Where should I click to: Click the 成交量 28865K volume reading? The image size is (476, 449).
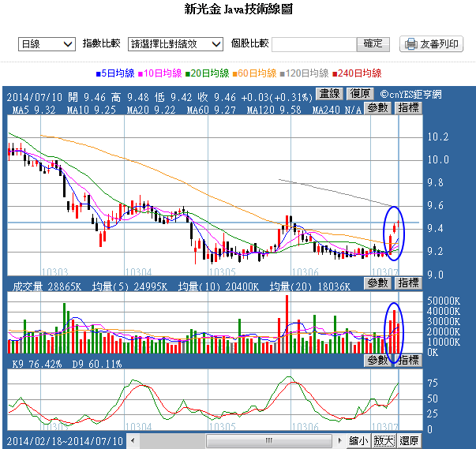tap(47, 286)
